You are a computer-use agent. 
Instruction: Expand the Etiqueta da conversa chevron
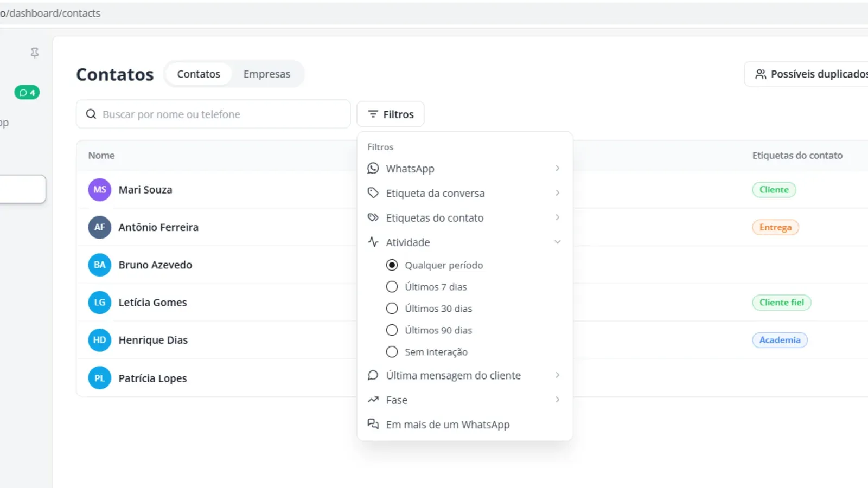[557, 193]
